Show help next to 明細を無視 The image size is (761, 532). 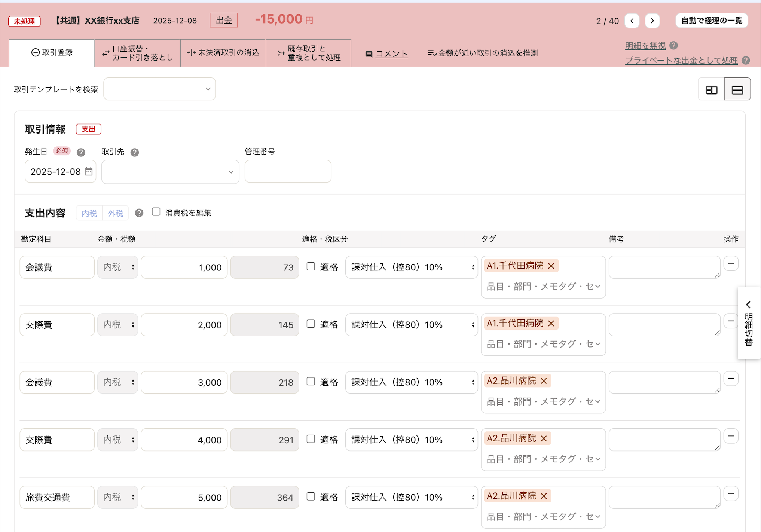tap(673, 46)
